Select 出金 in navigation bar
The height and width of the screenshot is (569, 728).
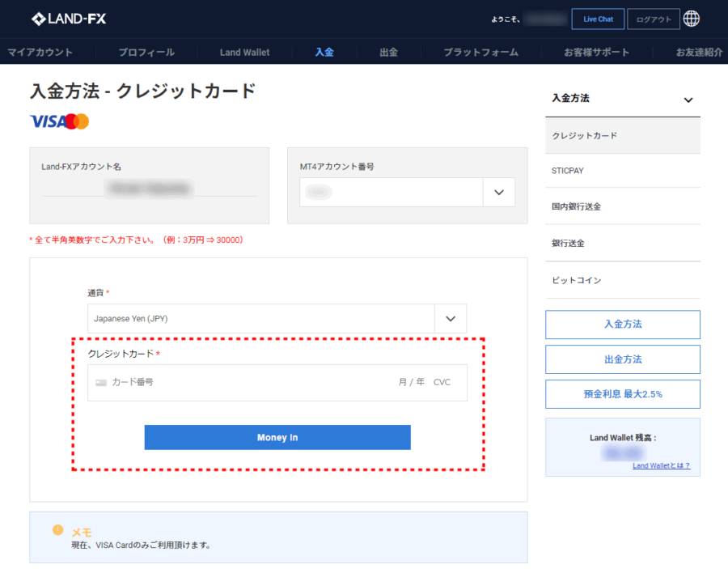pos(388,52)
